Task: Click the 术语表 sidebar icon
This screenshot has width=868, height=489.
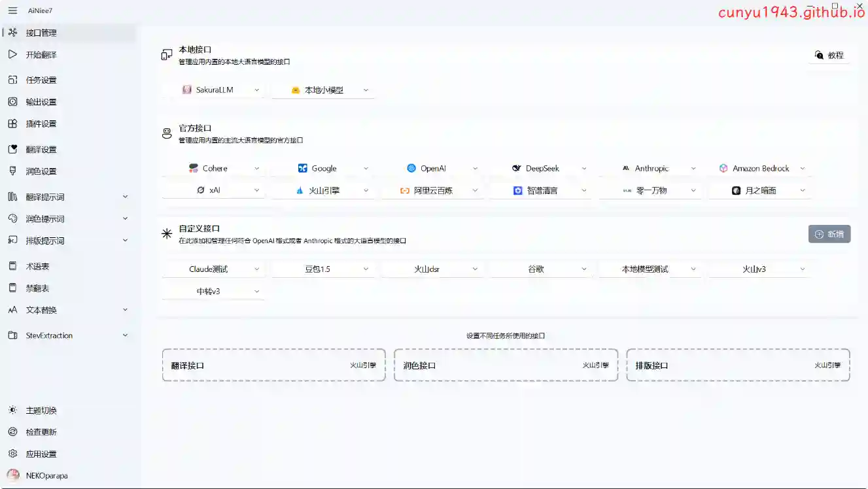Action: pyautogui.click(x=12, y=266)
